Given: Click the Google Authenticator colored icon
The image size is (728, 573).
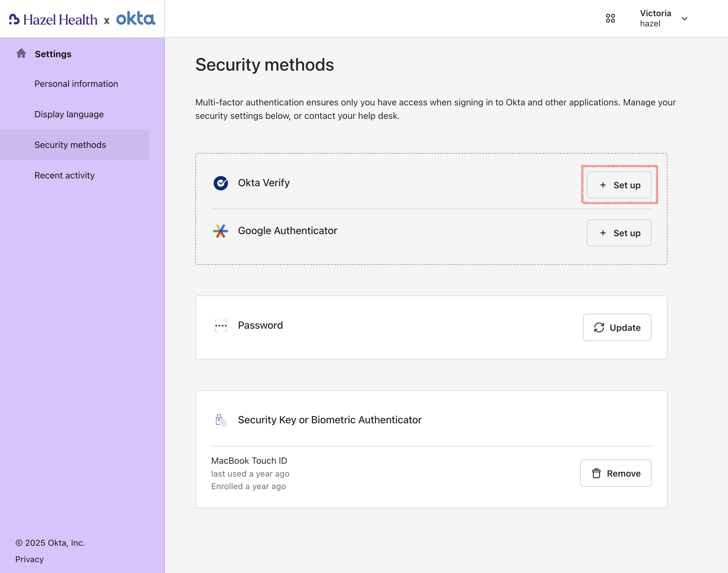Looking at the screenshot, I should [220, 231].
